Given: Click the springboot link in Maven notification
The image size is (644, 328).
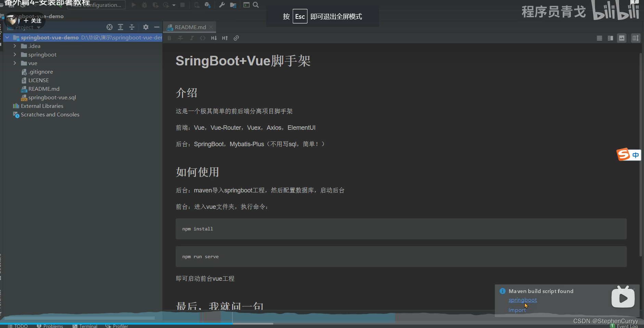Looking at the screenshot, I should [522, 300].
